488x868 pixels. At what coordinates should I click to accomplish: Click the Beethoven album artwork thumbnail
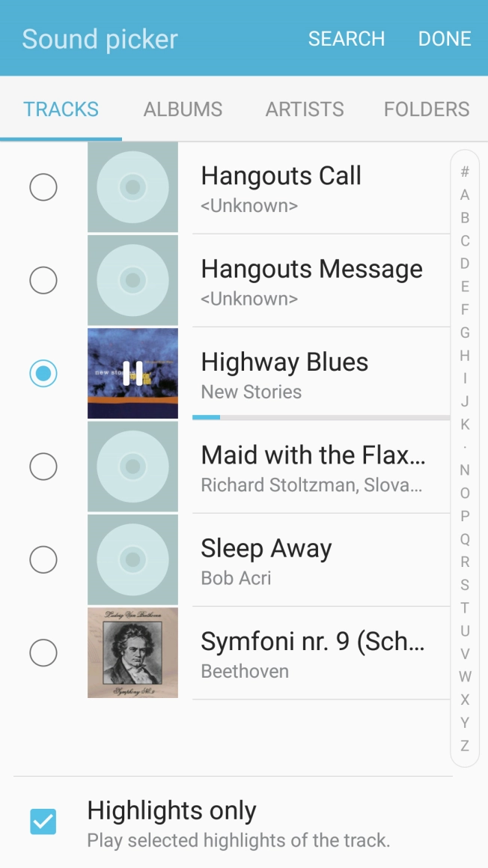[132, 652]
